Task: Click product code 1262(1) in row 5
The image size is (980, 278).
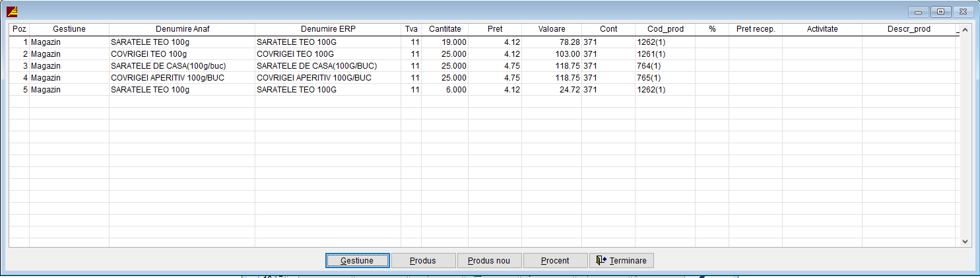Action: (x=651, y=90)
